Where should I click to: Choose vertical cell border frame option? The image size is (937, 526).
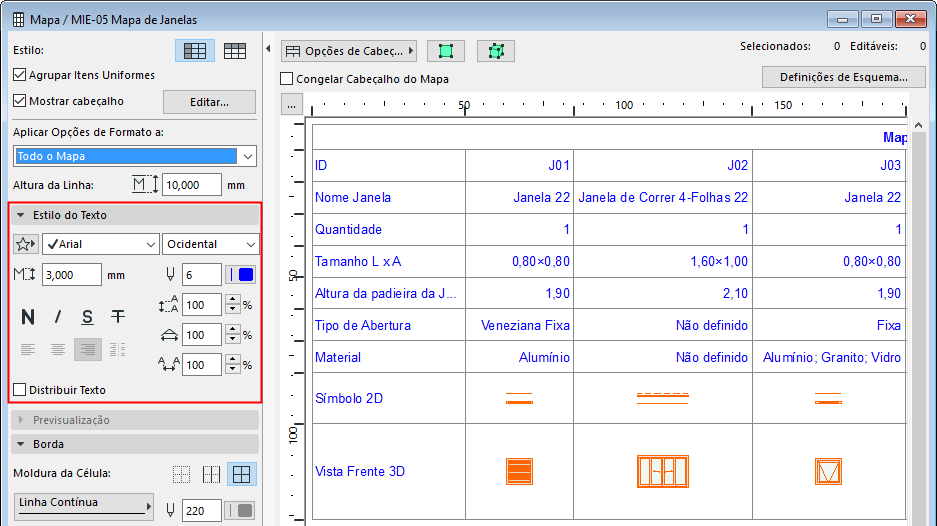(212, 475)
